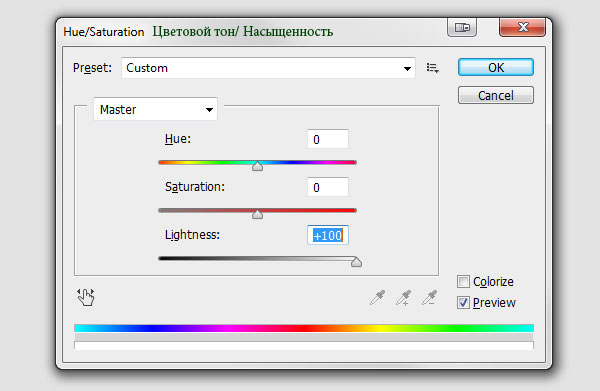
Task: Enable the Colorize checkbox
Action: tap(463, 282)
